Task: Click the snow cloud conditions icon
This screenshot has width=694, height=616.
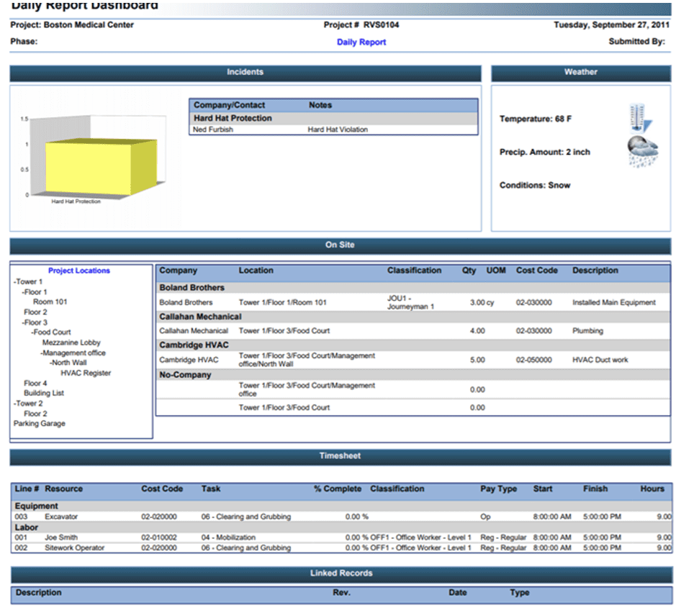Action: pos(643,152)
